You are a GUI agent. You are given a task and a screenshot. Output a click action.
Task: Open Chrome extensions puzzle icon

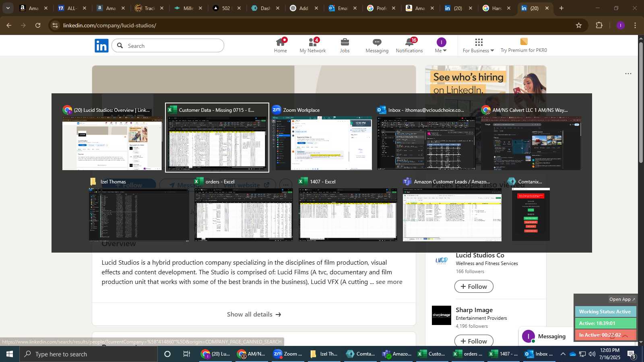coord(599,25)
